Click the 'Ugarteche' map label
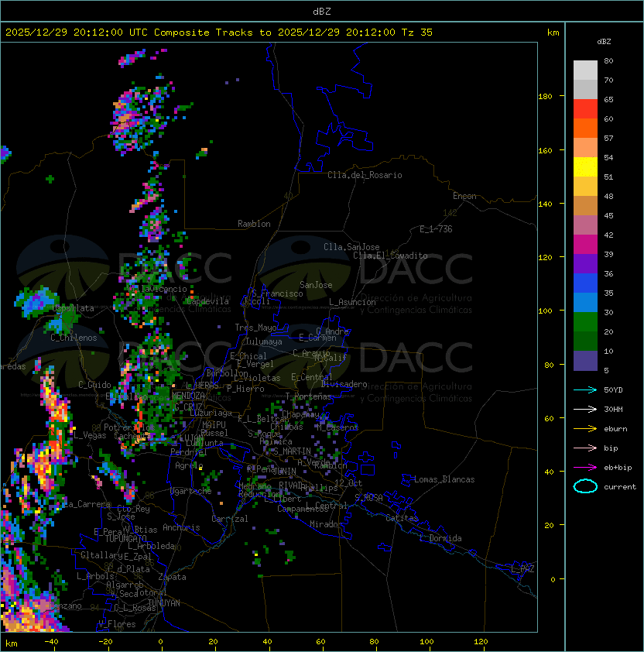The height and width of the screenshot is (652, 644). 191,491
